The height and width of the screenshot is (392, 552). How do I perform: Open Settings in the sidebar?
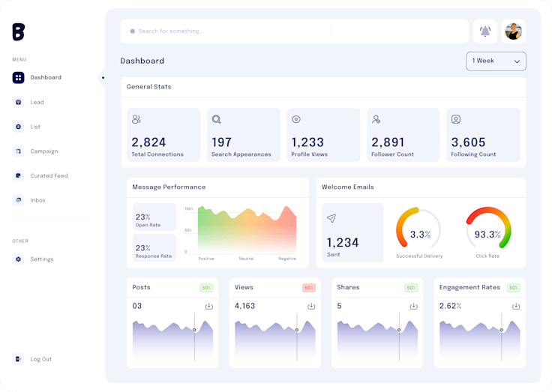[x=41, y=259]
